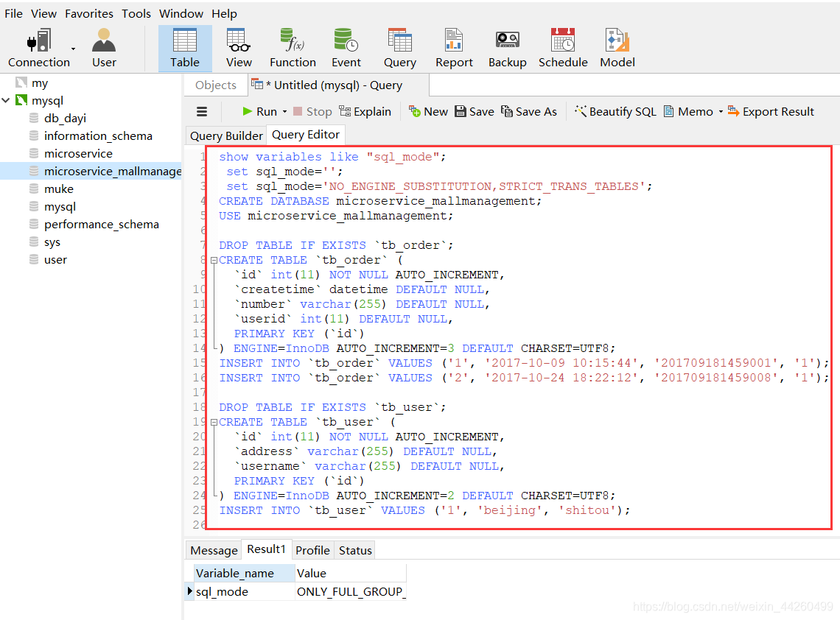Click the Variable_name column header

pos(244,574)
